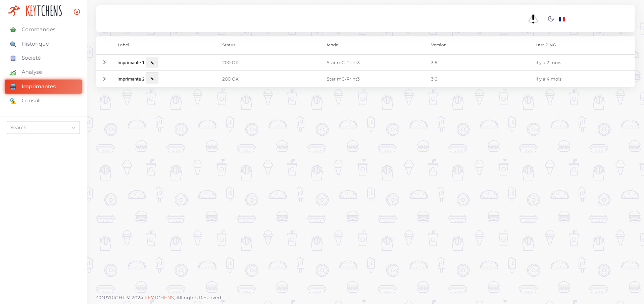
Task: Open the Console menu item
Action: (x=32, y=101)
